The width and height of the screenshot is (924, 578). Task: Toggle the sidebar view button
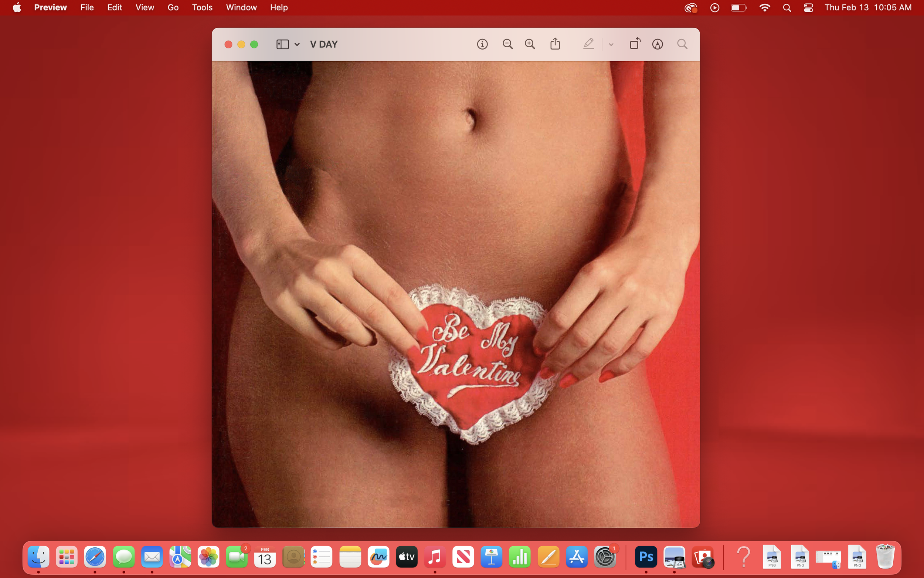(x=282, y=44)
